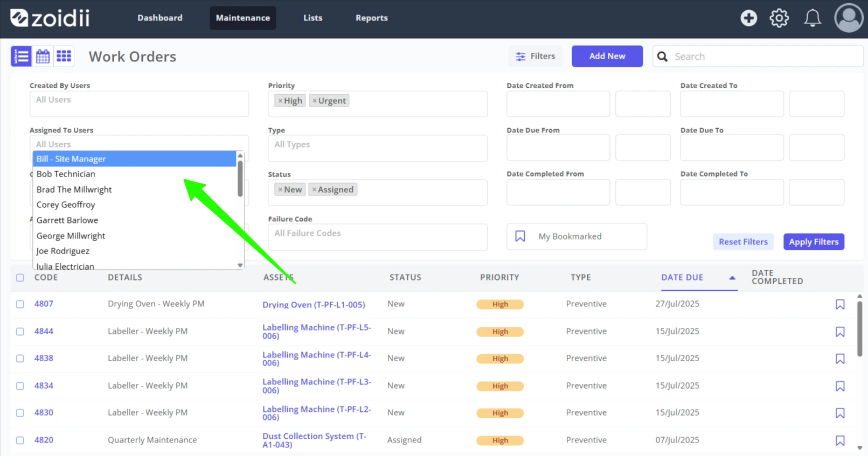The height and width of the screenshot is (456, 868).
Task: Open settings gear icon
Action: (779, 18)
